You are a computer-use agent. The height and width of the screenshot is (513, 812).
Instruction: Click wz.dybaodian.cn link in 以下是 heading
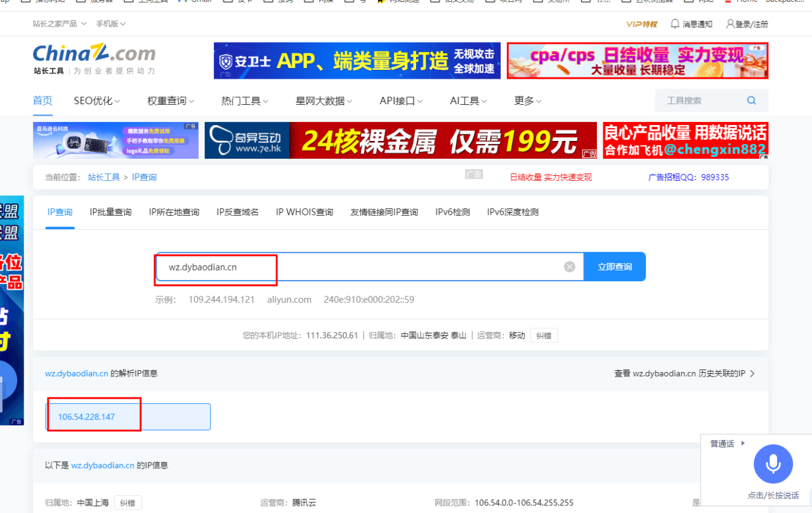click(x=103, y=465)
